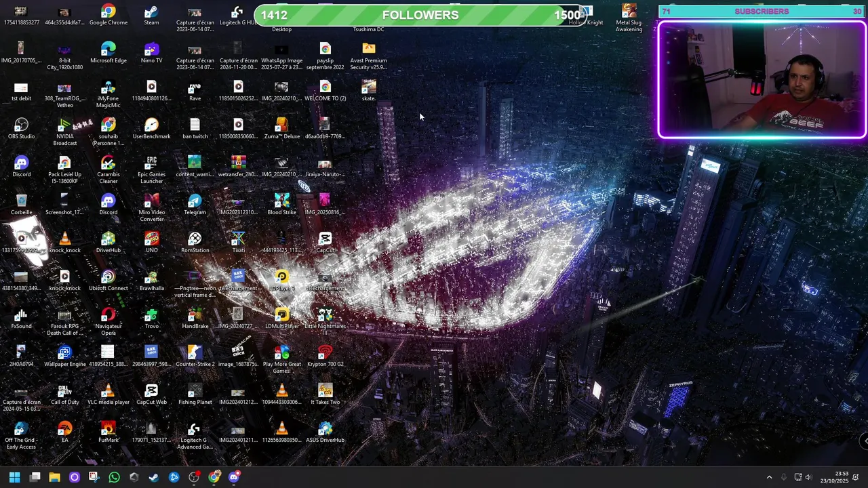Open DriverHub desktop icon next to UNO

point(108,243)
